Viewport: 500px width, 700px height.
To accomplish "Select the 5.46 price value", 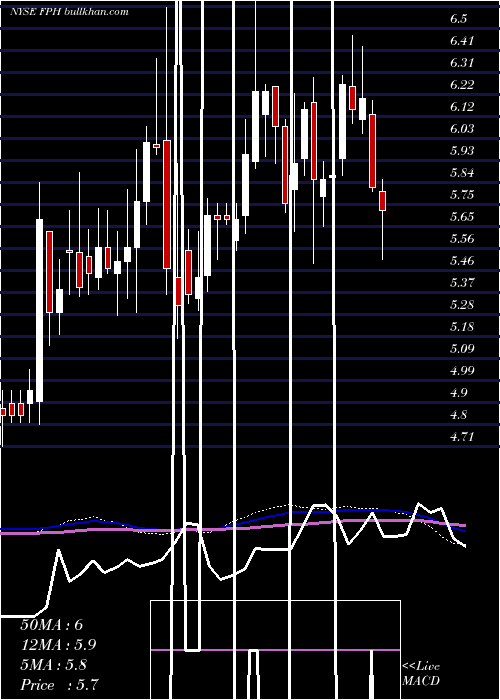I will 462,261.
